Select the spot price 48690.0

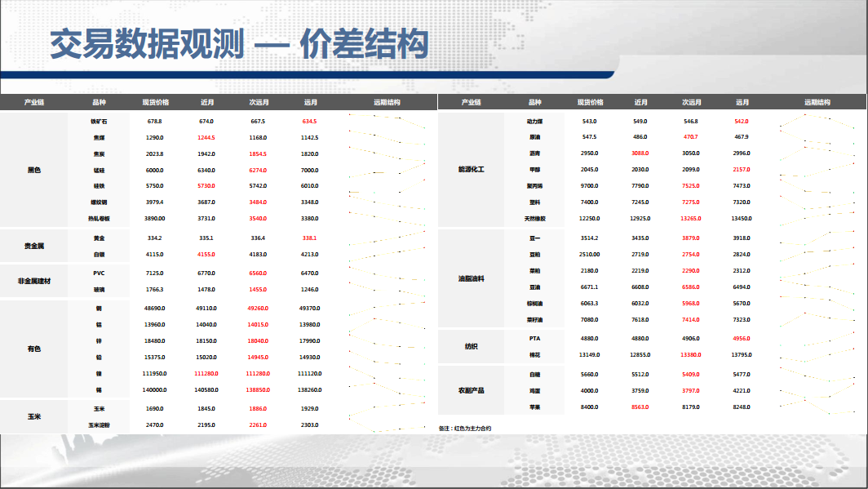click(x=155, y=309)
